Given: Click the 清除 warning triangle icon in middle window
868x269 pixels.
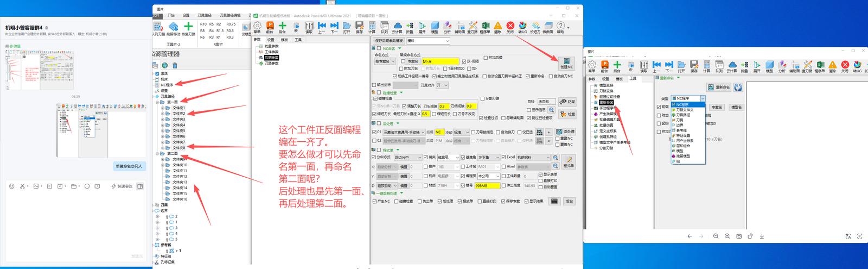Looking at the screenshot, I should point(497,26).
